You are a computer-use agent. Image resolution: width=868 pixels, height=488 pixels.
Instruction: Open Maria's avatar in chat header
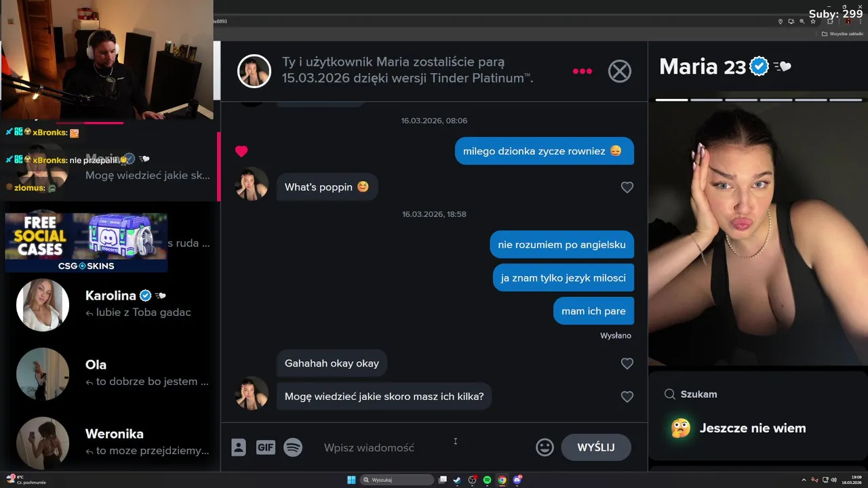tap(254, 71)
